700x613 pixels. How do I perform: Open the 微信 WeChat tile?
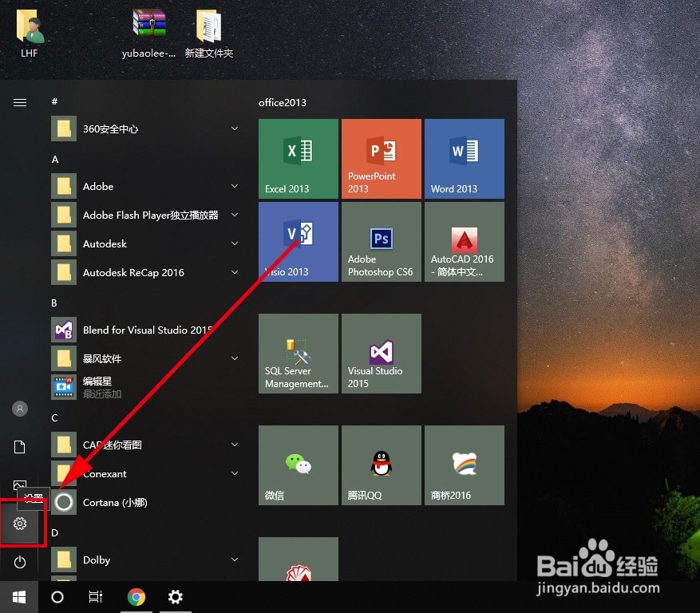click(x=298, y=465)
